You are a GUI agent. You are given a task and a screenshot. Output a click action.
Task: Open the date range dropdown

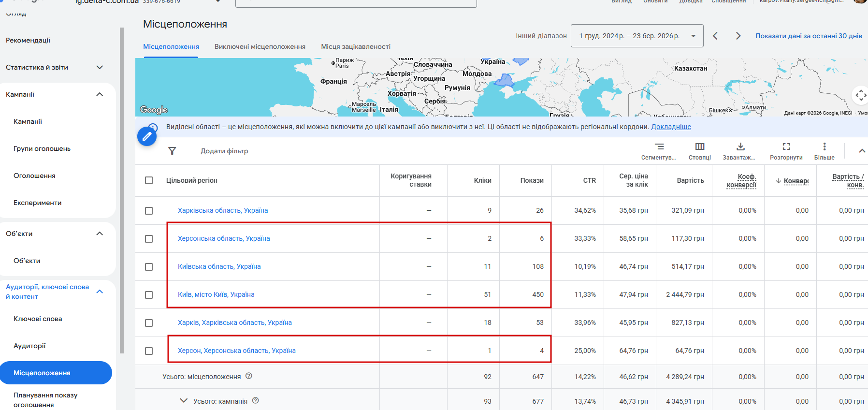pyautogui.click(x=637, y=36)
